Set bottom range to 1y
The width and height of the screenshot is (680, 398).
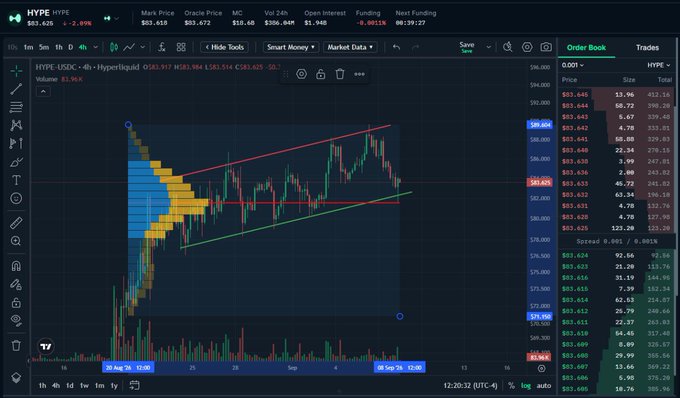pos(114,385)
